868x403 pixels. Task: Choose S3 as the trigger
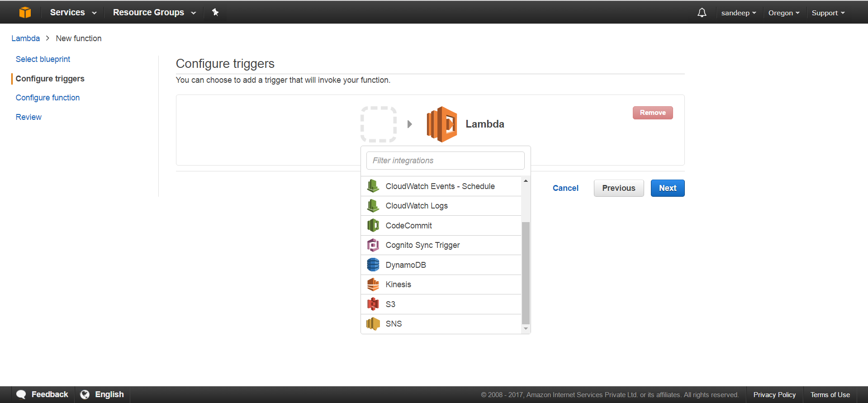pos(441,304)
